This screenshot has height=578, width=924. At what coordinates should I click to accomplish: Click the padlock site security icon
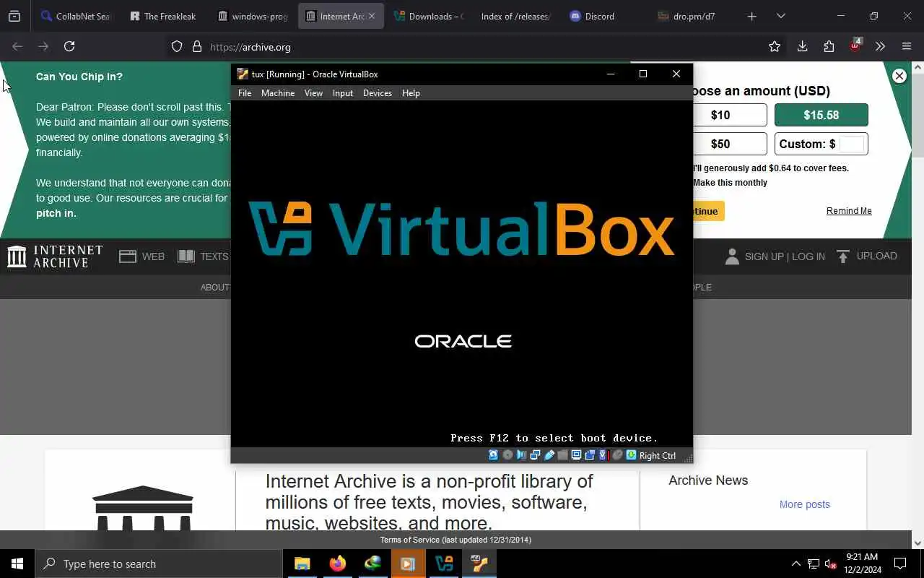(x=197, y=47)
